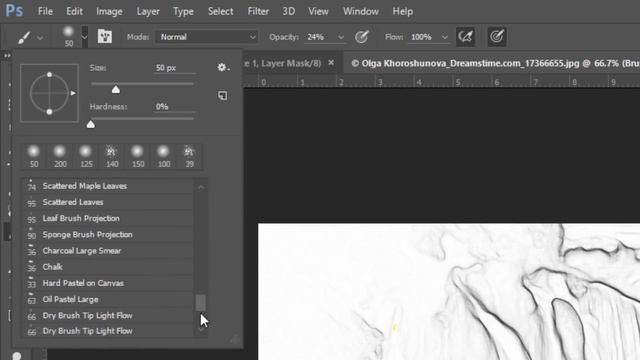Toggle the Brush Settings panel icon
This screenshot has width=640, height=360.
[x=105, y=37]
